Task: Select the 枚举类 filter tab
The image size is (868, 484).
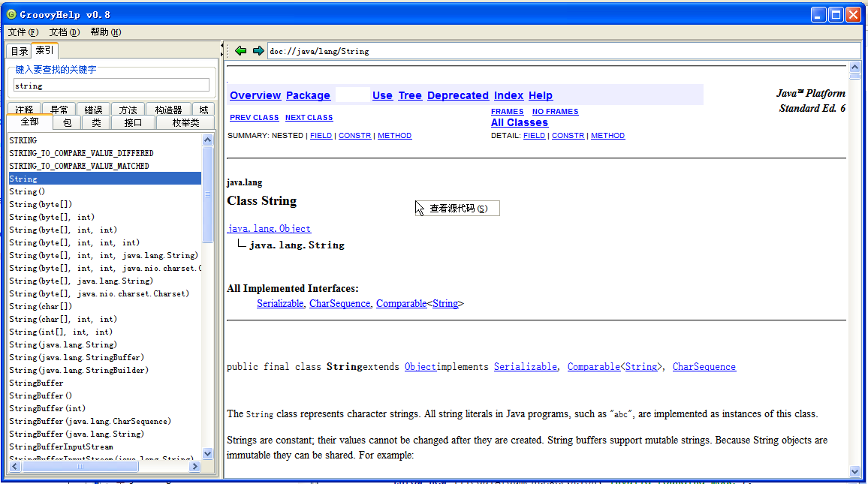Action: click(185, 123)
